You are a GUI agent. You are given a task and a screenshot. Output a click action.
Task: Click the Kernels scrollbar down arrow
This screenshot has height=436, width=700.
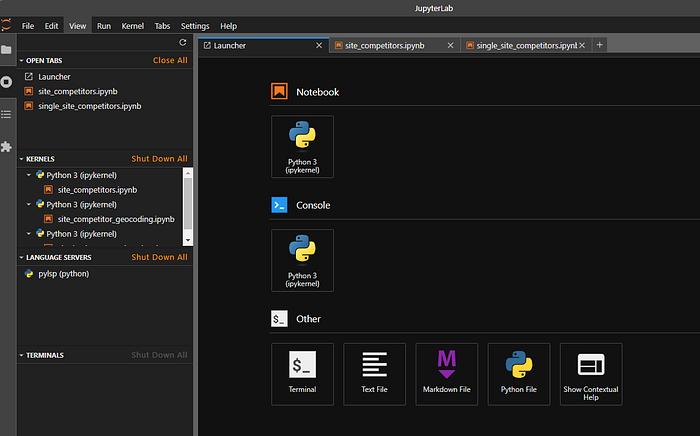coord(188,240)
